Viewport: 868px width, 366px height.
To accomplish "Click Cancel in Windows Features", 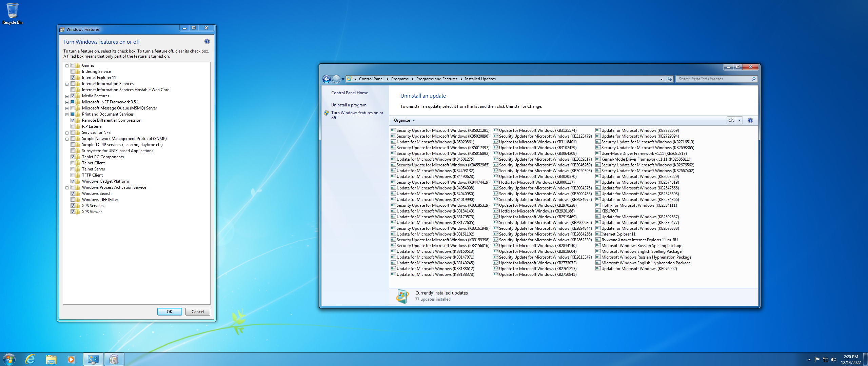I will point(198,312).
